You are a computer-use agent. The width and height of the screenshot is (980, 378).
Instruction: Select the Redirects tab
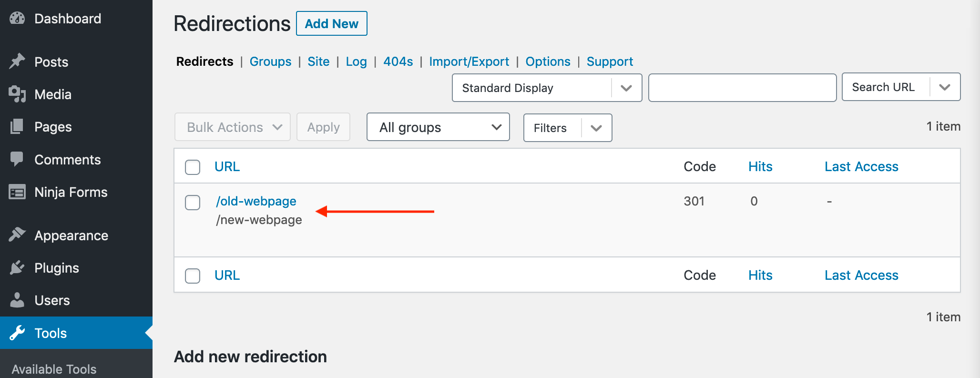pos(205,61)
